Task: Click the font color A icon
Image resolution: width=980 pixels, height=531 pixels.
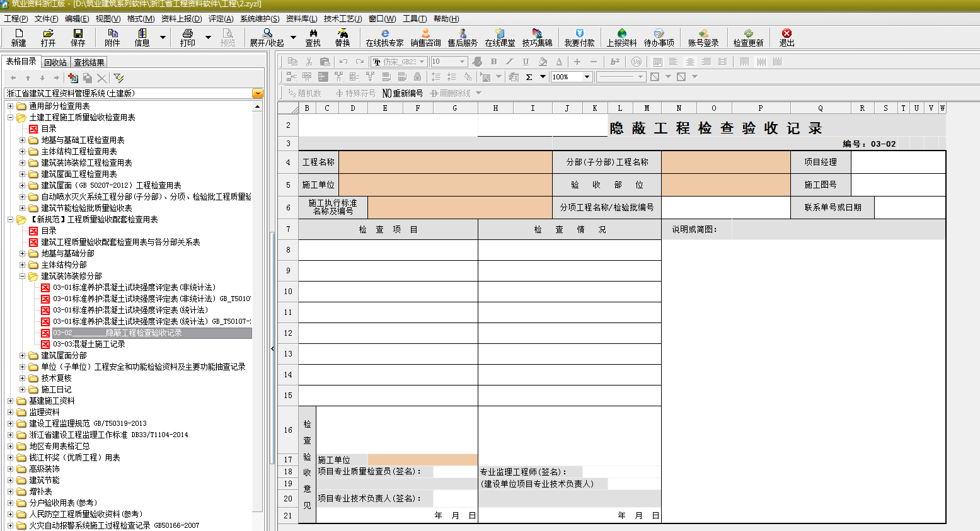Action: click(559, 62)
